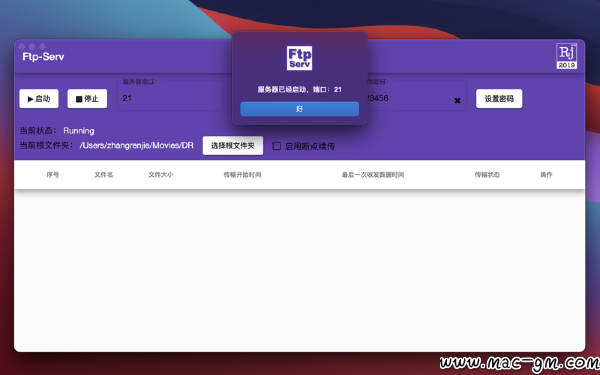The height and width of the screenshot is (375, 600).
Task: Click the 设置密码 button
Action: [499, 99]
